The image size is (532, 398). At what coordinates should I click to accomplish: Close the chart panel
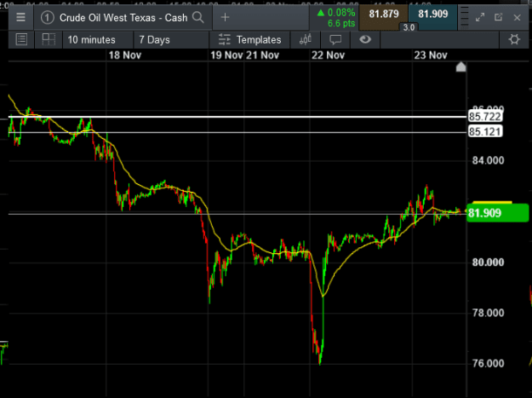coord(517,17)
